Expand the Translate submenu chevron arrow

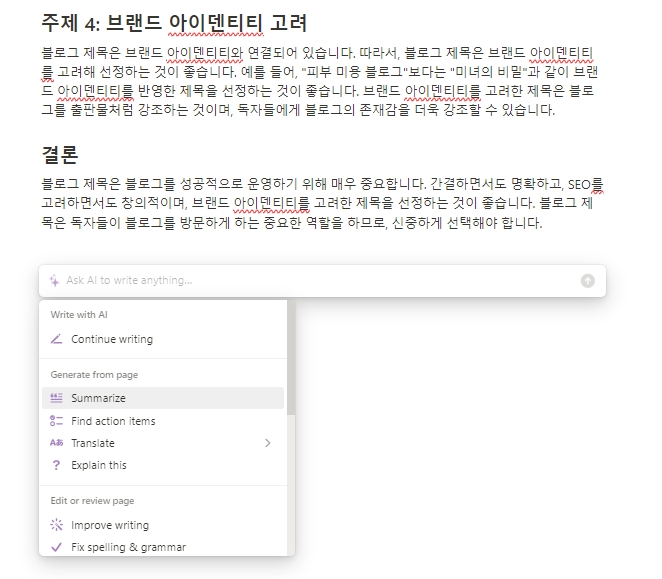click(268, 443)
